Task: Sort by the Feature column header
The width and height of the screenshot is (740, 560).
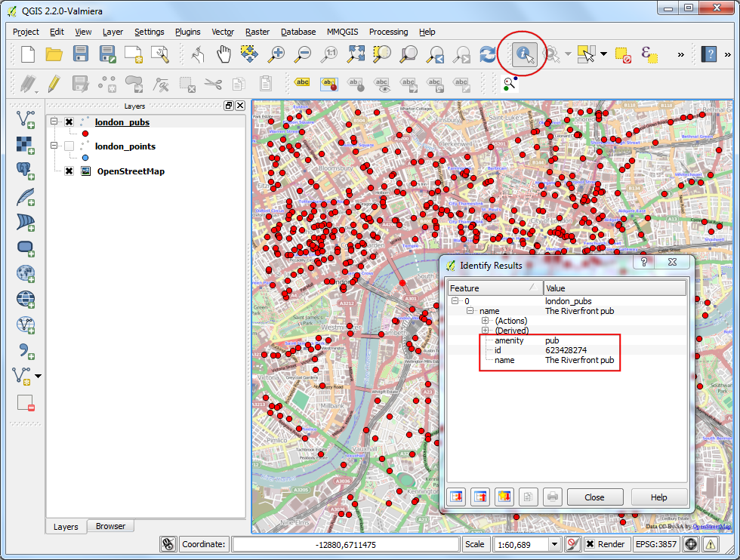Action: [x=495, y=288]
